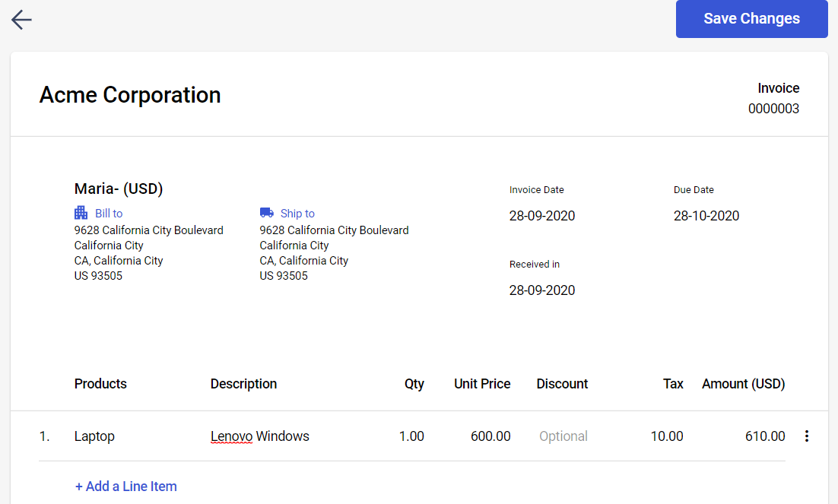Edit the unit price 600.00 field
Viewport: 838px width, 504px height.
[x=490, y=436]
